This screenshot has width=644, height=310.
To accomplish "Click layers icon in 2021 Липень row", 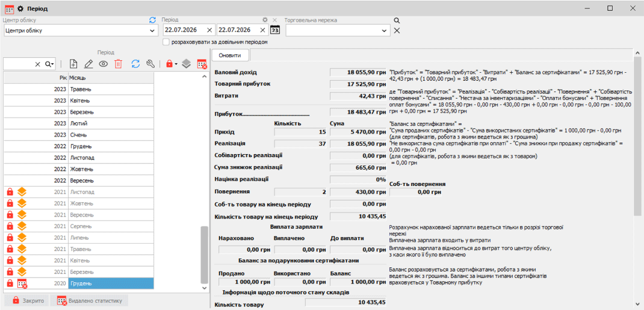I will 22,237.
